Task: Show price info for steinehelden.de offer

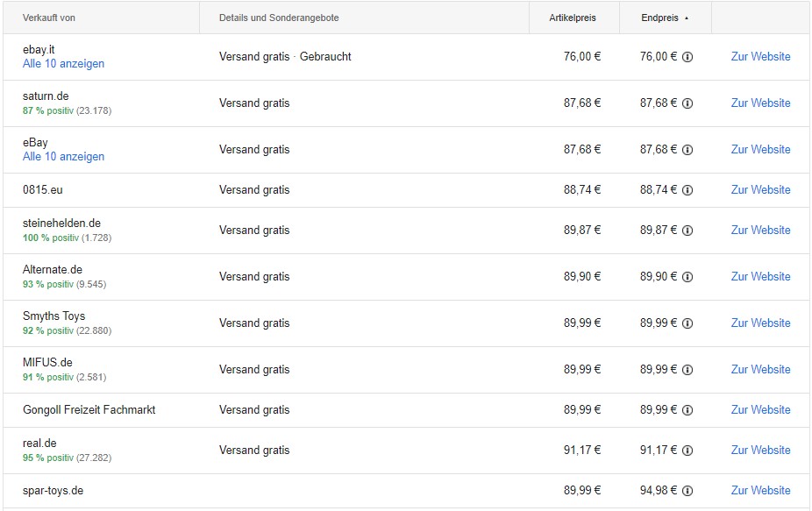Action: click(x=687, y=231)
